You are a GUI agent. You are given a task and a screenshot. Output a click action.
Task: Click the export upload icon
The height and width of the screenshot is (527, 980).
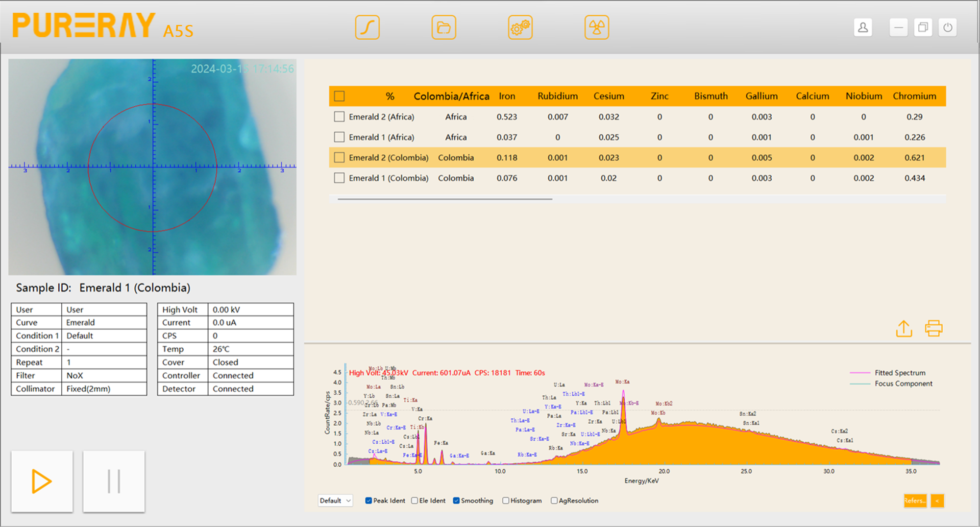pyautogui.click(x=904, y=329)
